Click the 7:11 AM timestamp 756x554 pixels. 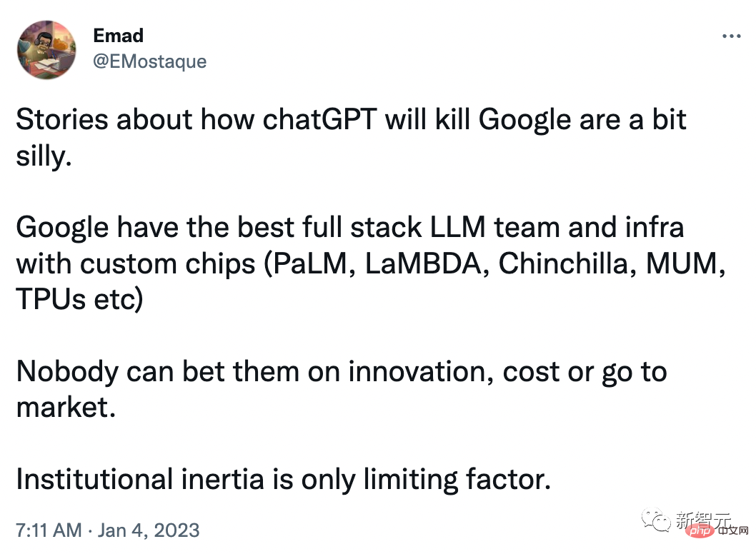[49, 530]
